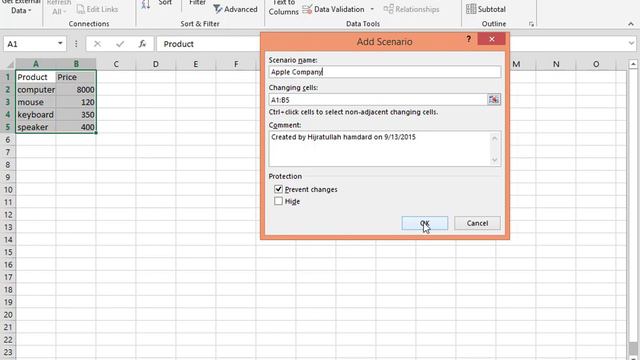Select column B header
The width and height of the screenshot is (640, 360).
tap(76, 64)
